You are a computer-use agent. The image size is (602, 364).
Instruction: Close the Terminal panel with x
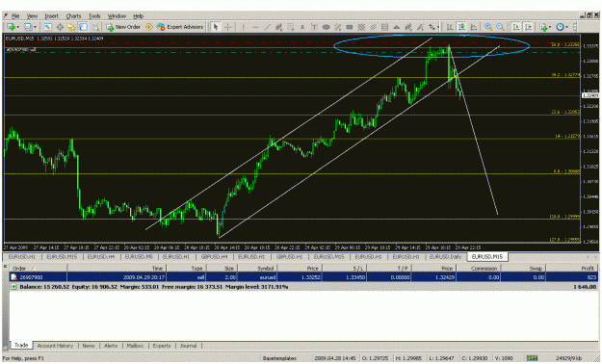(x=5, y=266)
